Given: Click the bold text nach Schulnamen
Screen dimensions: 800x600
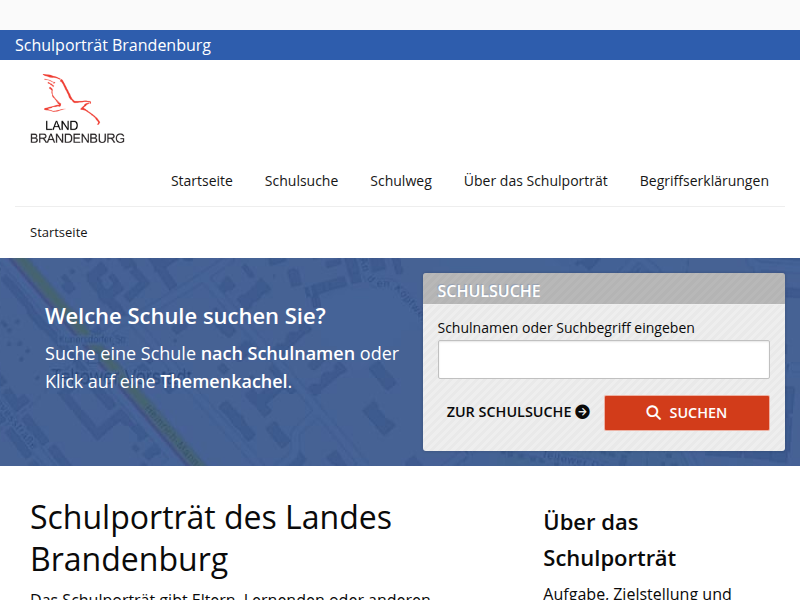Looking at the screenshot, I should click(278, 354).
